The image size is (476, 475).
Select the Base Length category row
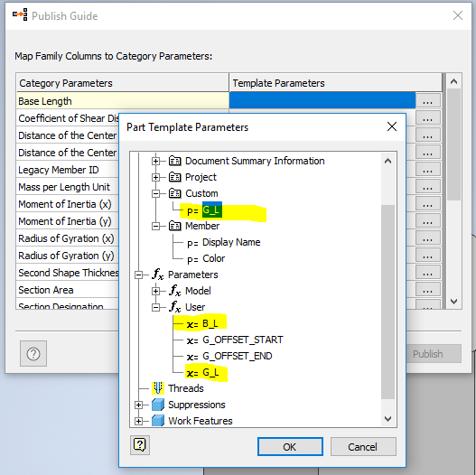[122, 101]
